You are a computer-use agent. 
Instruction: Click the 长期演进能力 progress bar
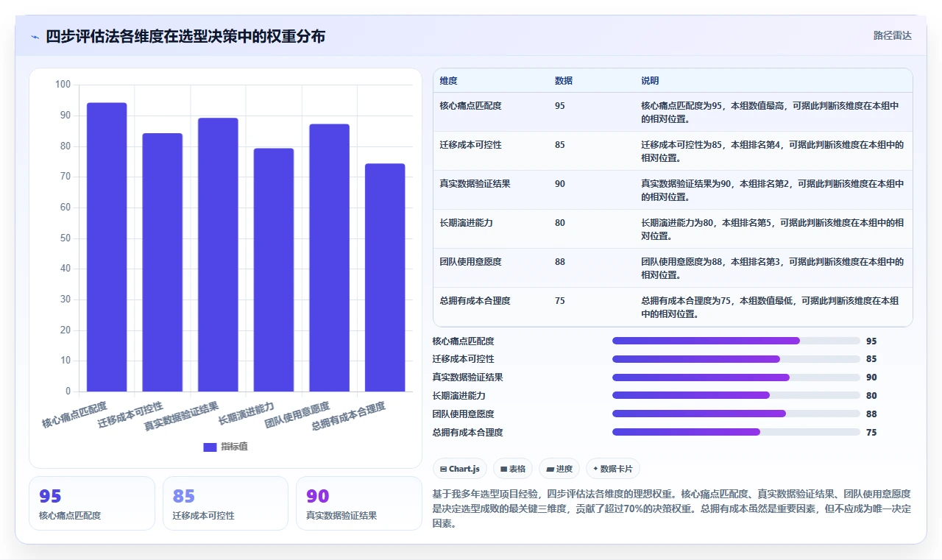[736, 396]
